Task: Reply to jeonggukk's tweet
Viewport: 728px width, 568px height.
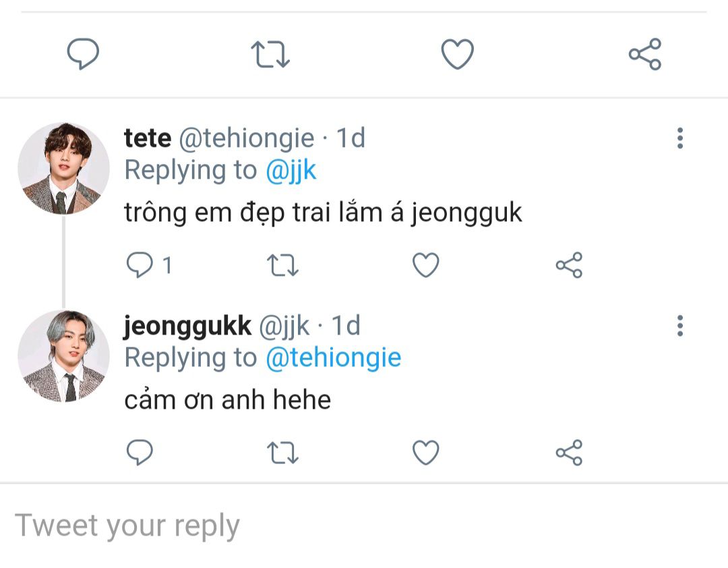Action: [140, 453]
